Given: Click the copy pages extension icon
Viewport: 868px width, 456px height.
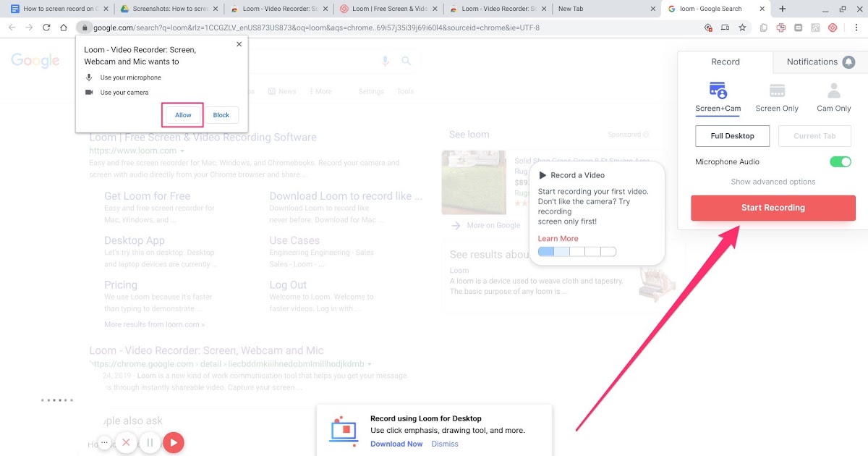Looking at the screenshot, I should tap(764, 28).
